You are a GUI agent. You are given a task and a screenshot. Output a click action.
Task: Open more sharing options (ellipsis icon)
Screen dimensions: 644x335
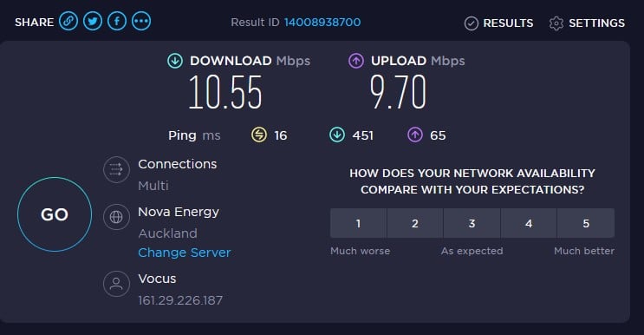tap(141, 21)
